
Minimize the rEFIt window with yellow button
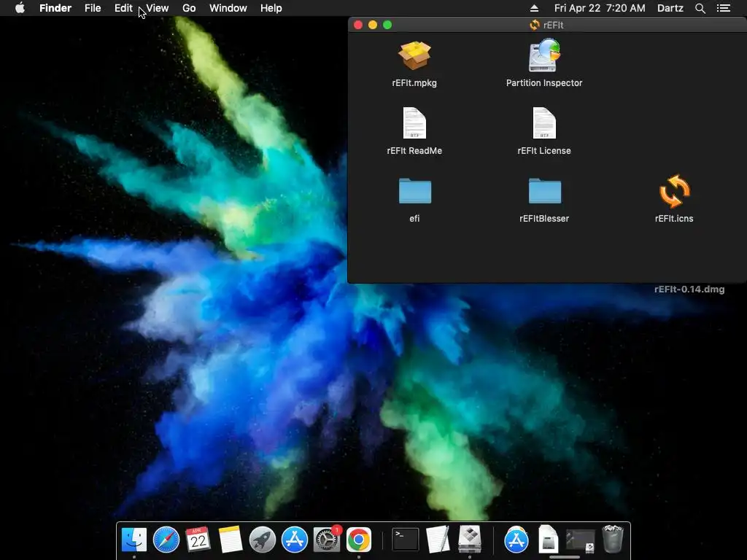click(x=373, y=25)
